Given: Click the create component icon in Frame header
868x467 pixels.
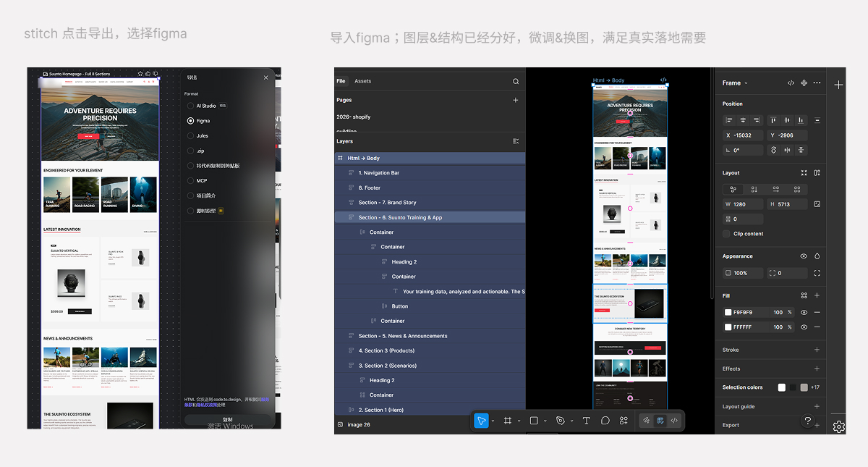Looking at the screenshot, I should click(804, 83).
